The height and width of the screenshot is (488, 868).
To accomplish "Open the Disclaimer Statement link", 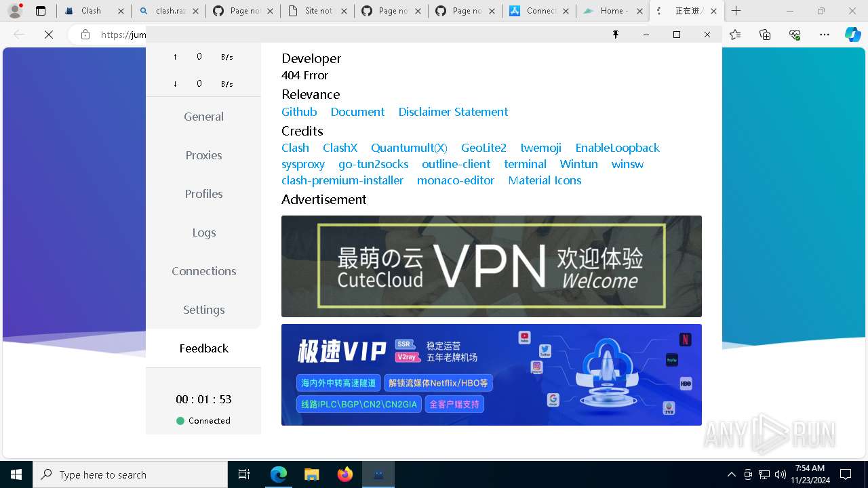I will (x=453, y=112).
